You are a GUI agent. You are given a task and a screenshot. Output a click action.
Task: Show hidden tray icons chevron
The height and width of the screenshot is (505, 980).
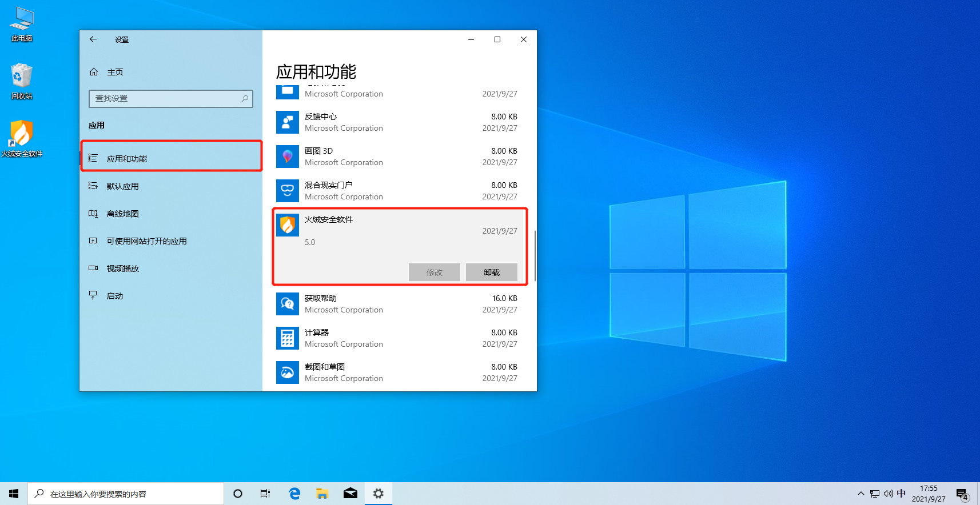point(861,494)
